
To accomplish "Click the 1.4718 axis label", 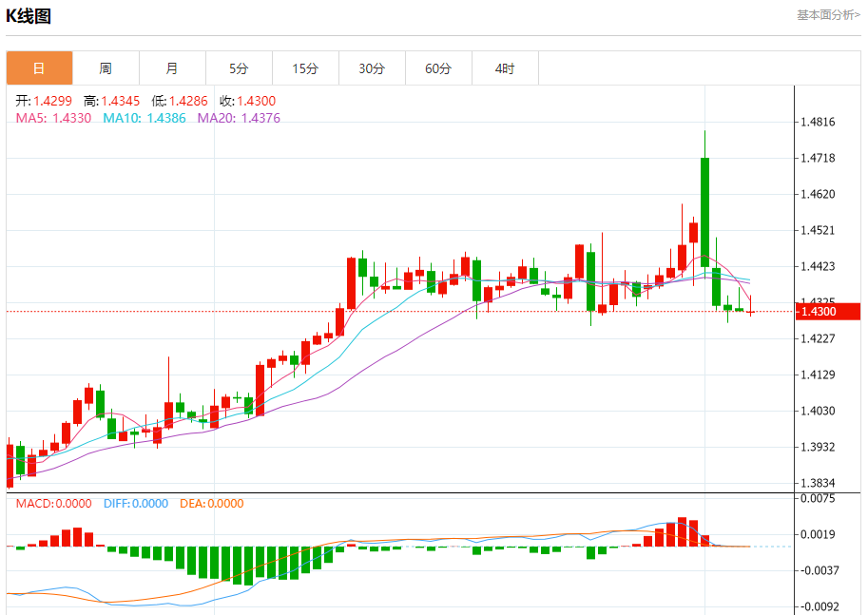I will pos(819,159).
